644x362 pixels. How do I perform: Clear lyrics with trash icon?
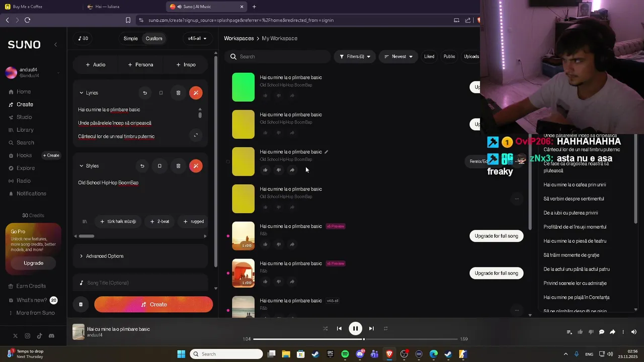[x=178, y=93]
